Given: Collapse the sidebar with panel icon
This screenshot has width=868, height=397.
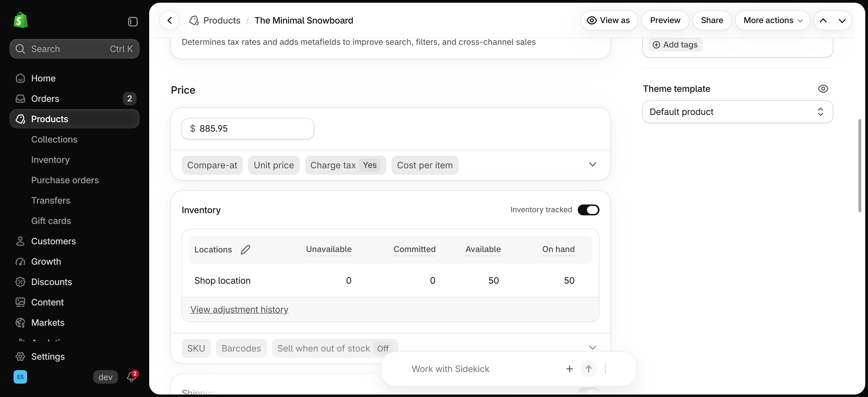Looking at the screenshot, I should tap(133, 21).
